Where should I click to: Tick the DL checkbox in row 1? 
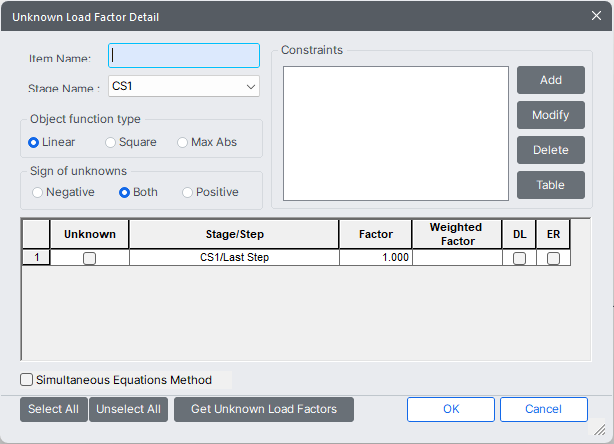click(519, 258)
